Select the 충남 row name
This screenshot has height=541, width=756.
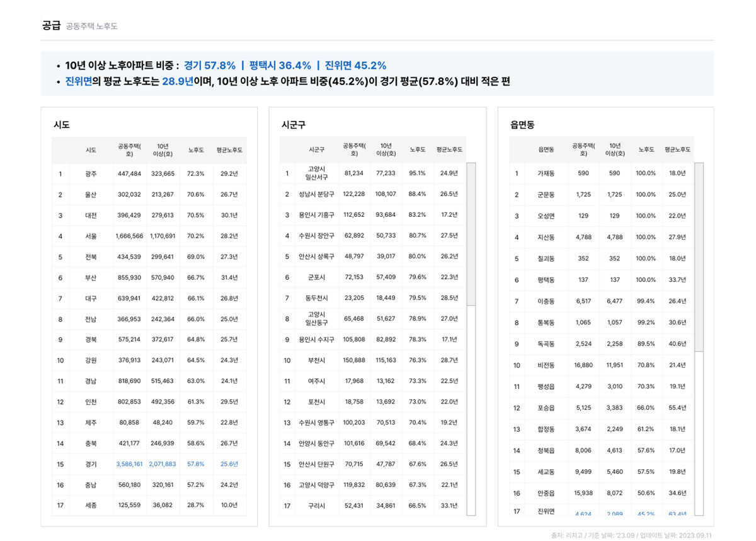coord(91,485)
